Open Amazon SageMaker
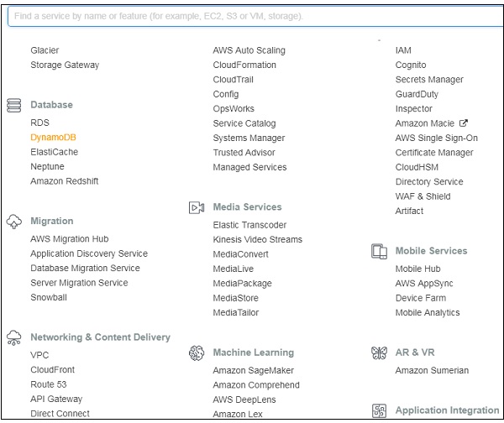 coord(255,371)
